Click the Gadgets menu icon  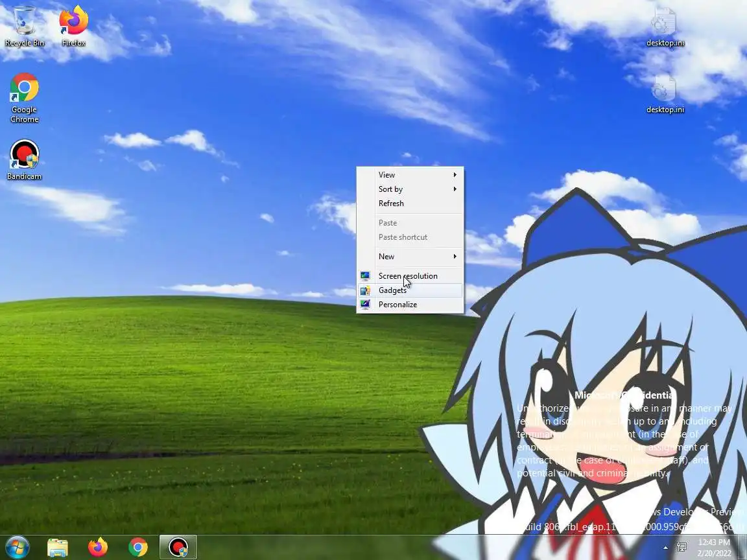(365, 290)
